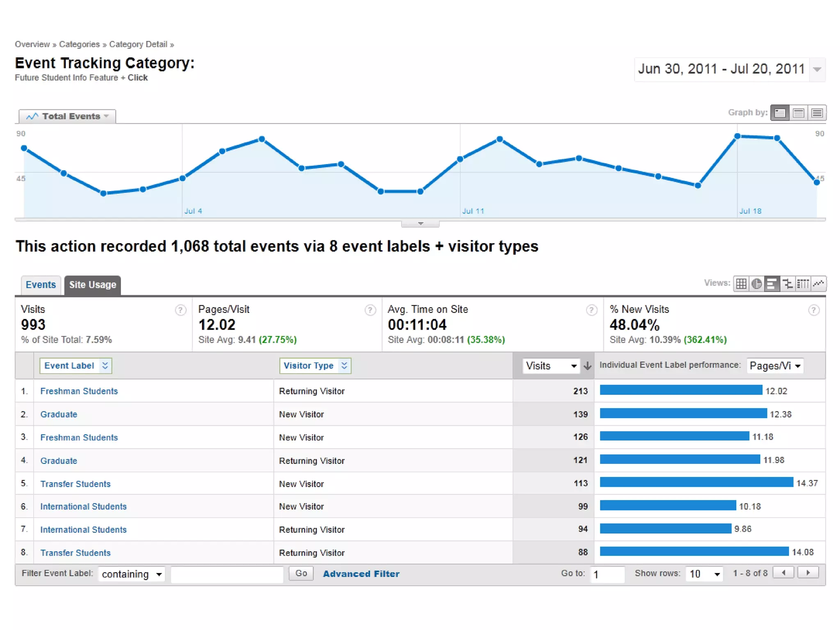The width and height of the screenshot is (840, 630).
Task: Select the comparison view icon
Action: point(787,284)
